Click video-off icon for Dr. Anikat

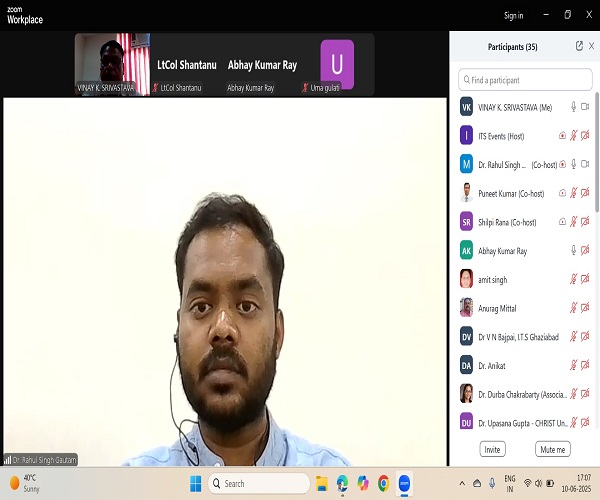(x=585, y=365)
